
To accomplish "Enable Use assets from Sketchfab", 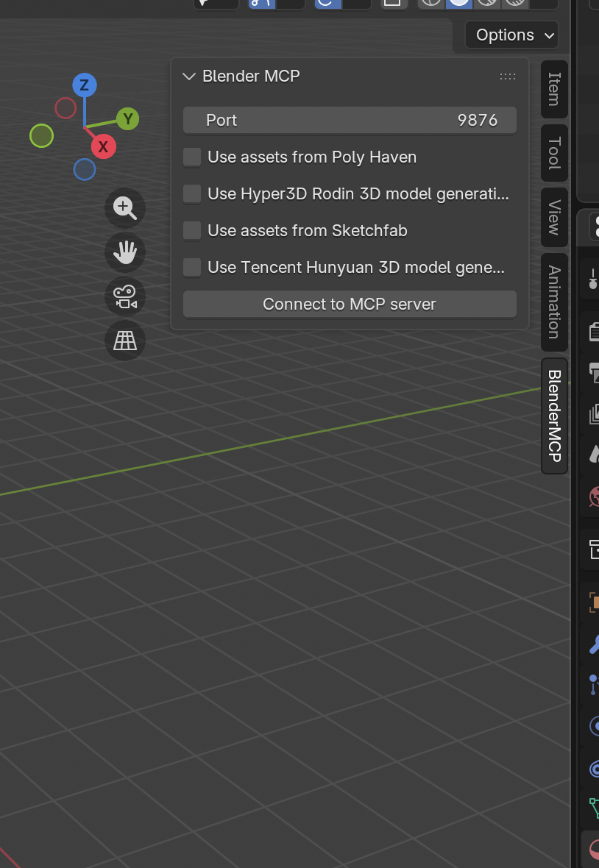I will click(192, 230).
